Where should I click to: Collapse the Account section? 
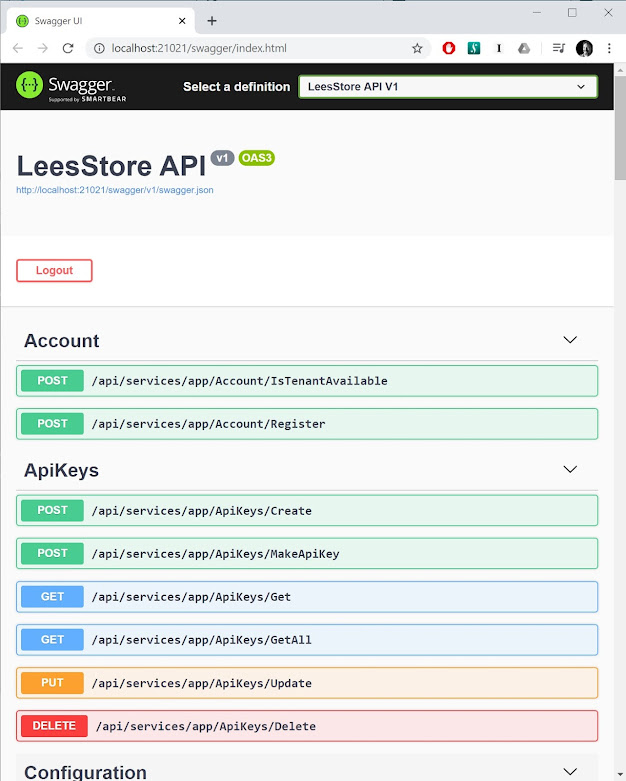point(570,341)
